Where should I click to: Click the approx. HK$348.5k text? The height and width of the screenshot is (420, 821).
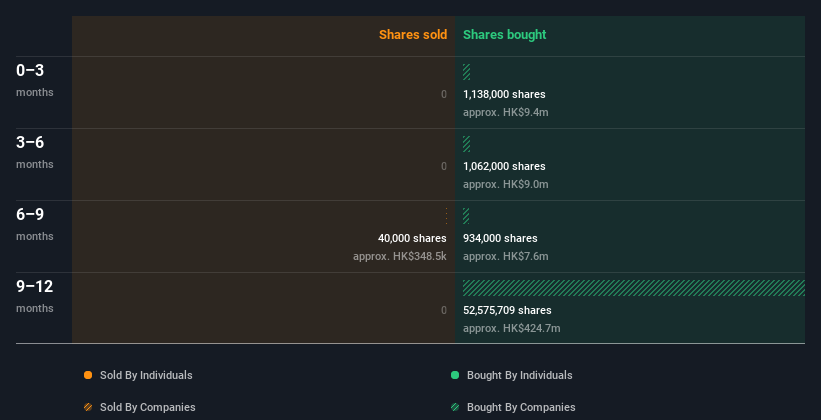click(x=400, y=257)
